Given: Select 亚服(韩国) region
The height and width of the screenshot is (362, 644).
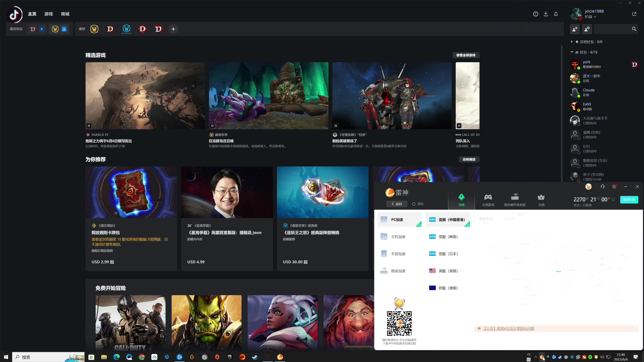Looking at the screenshot, I should click(x=448, y=237).
